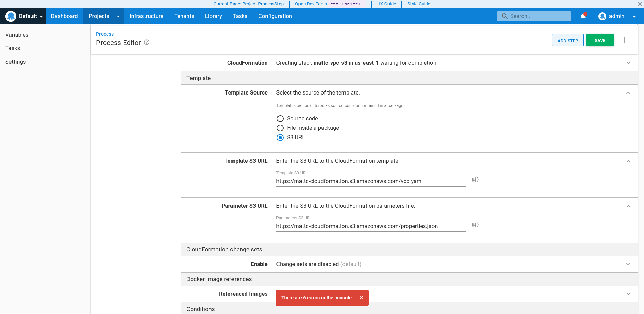Image resolution: width=644 pixels, height=314 pixels.
Task: Select the Source code option
Action: point(280,119)
